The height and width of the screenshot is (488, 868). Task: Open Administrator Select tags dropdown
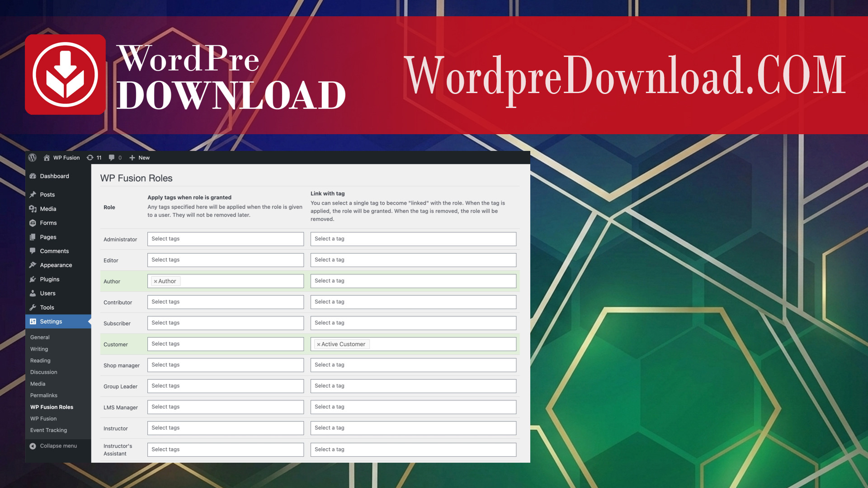pyautogui.click(x=226, y=239)
